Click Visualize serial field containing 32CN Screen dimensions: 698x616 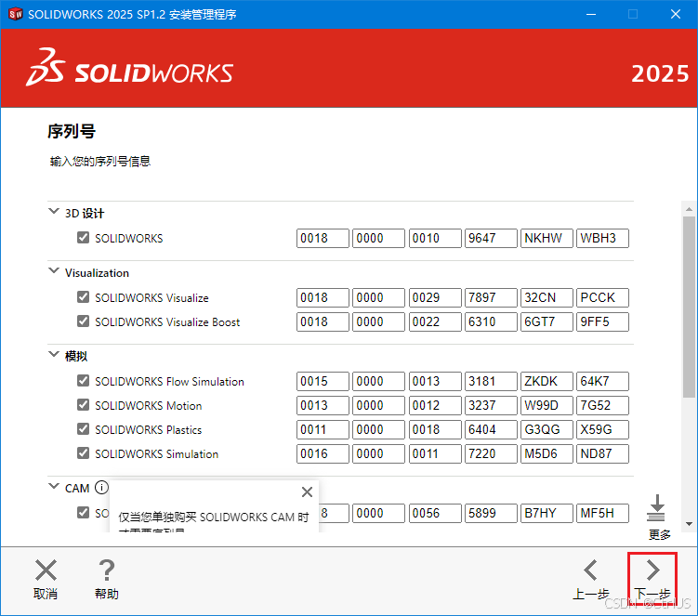point(547,297)
